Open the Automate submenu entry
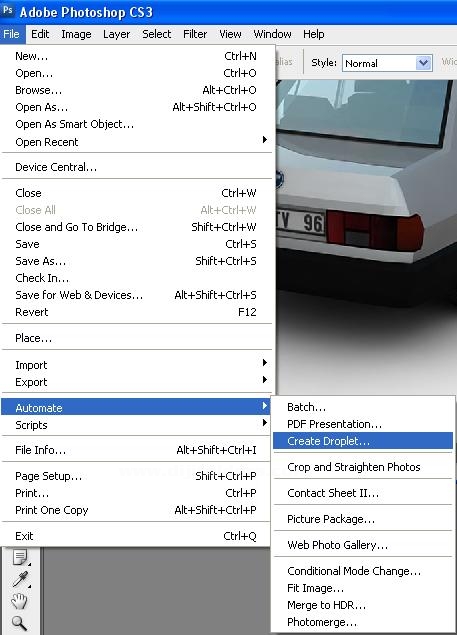 coord(136,407)
